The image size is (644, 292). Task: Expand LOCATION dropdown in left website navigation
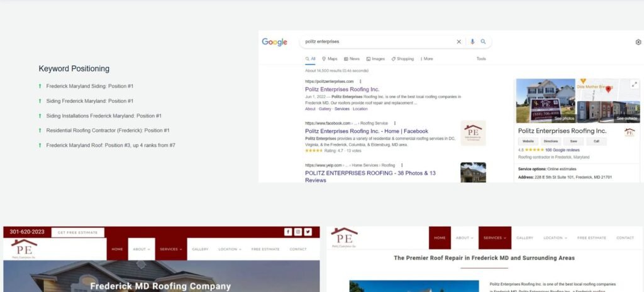click(230, 249)
